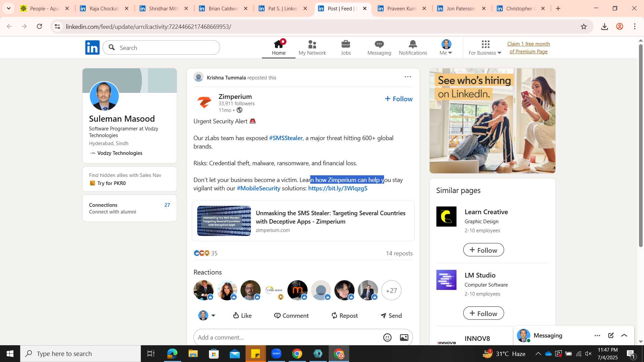Open File Explorer from the taskbar
Image resolution: width=644 pixels, height=362 pixels.
click(x=193, y=354)
